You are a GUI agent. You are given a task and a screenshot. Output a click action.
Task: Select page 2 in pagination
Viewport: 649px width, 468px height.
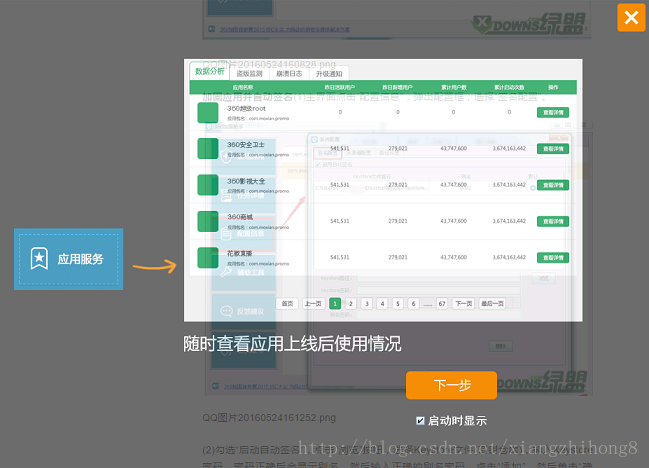point(351,304)
